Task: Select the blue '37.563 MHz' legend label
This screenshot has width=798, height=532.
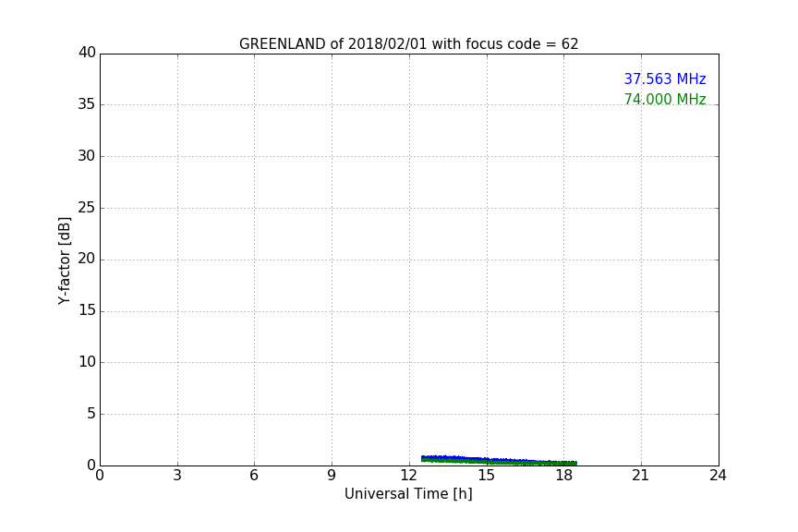Action: (x=665, y=79)
